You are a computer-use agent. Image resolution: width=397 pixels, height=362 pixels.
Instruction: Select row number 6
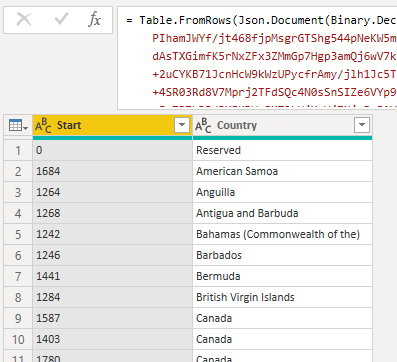click(x=18, y=255)
